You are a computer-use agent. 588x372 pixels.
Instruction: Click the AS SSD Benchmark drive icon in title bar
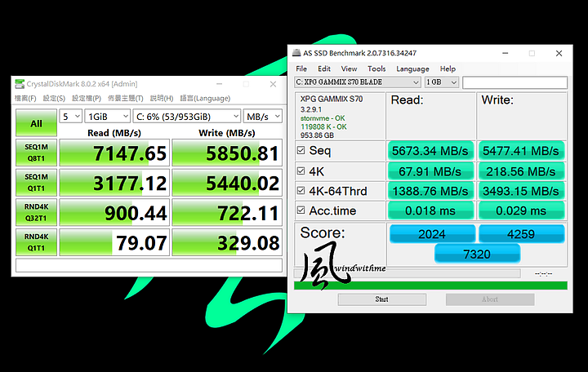296,53
